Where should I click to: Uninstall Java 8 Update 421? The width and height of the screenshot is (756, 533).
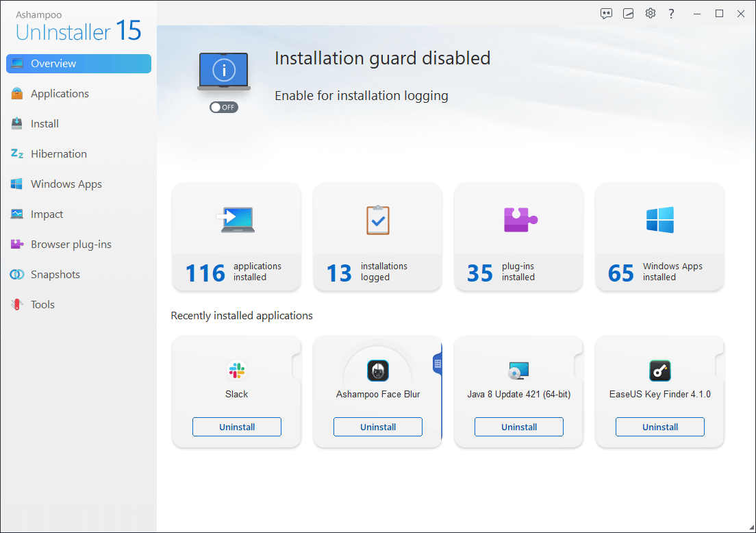pos(518,426)
